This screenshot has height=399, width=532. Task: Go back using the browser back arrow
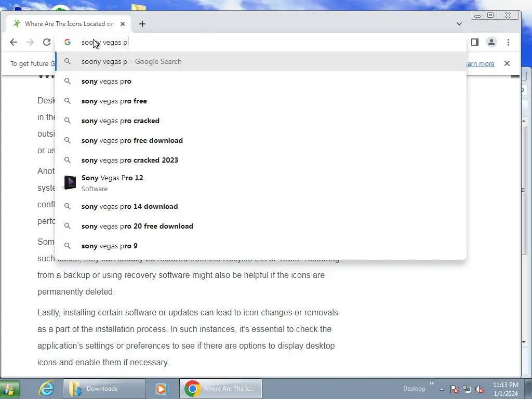14,42
